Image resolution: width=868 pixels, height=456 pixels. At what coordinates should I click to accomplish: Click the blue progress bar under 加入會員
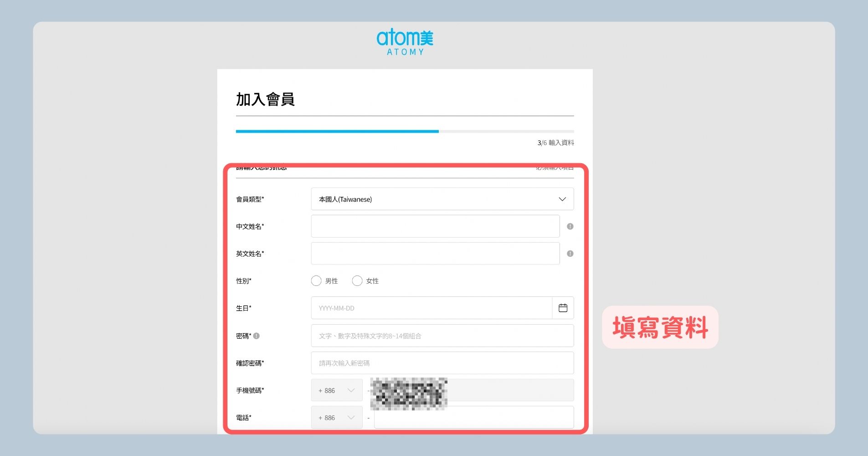tap(337, 131)
